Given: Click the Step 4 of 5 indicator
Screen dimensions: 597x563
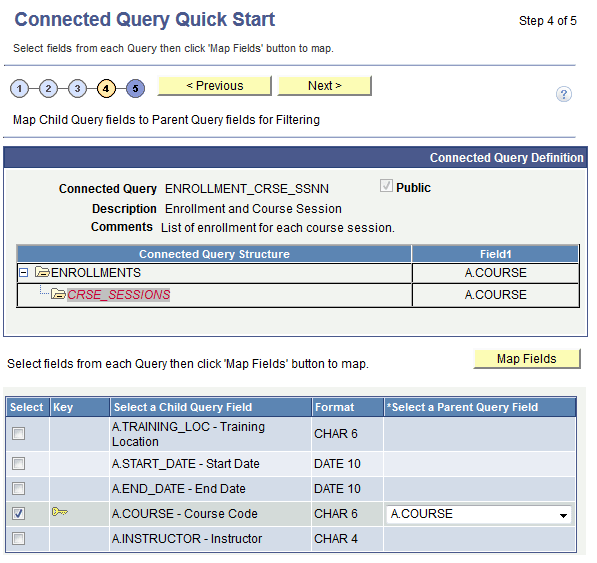Looking at the screenshot, I should pyautogui.click(x=548, y=21).
